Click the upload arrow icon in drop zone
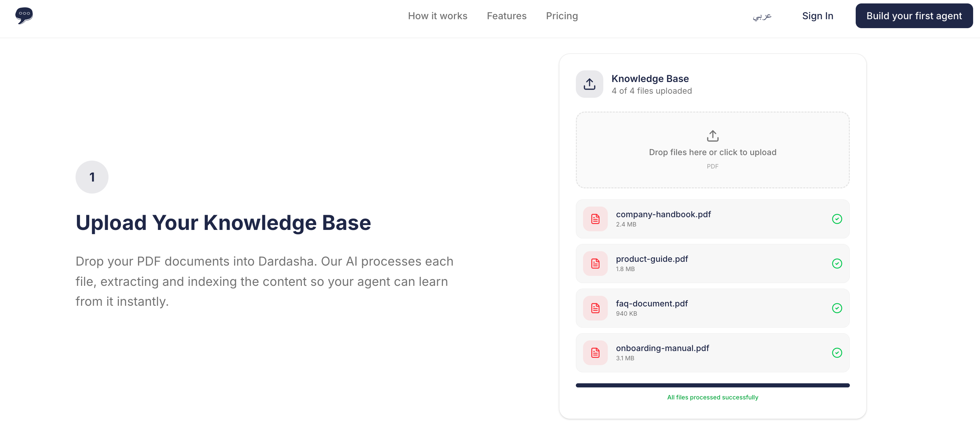The width and height of the screenshot is (980, 431). click(x=712, y=136)
